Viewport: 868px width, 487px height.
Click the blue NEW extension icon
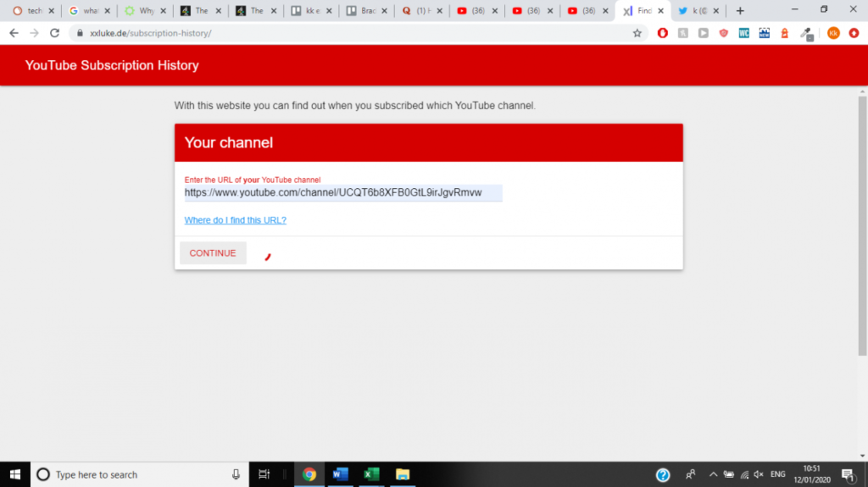[x=765, y=33]
